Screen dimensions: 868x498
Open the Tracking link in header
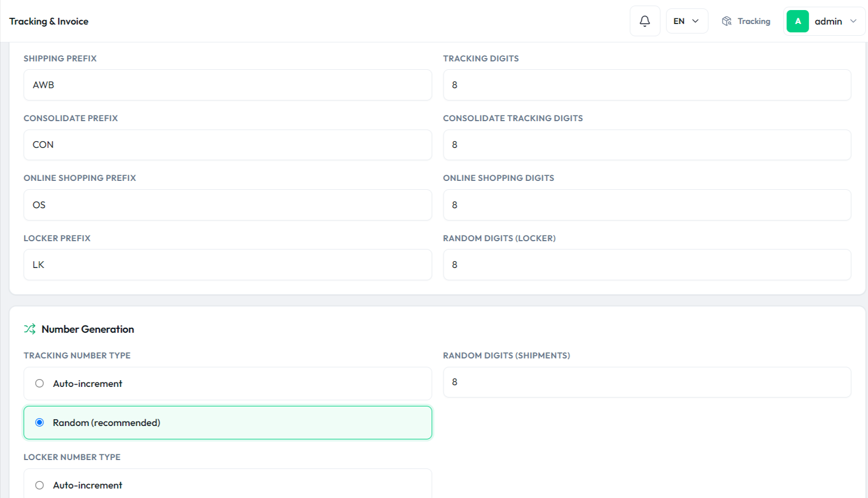746,21
